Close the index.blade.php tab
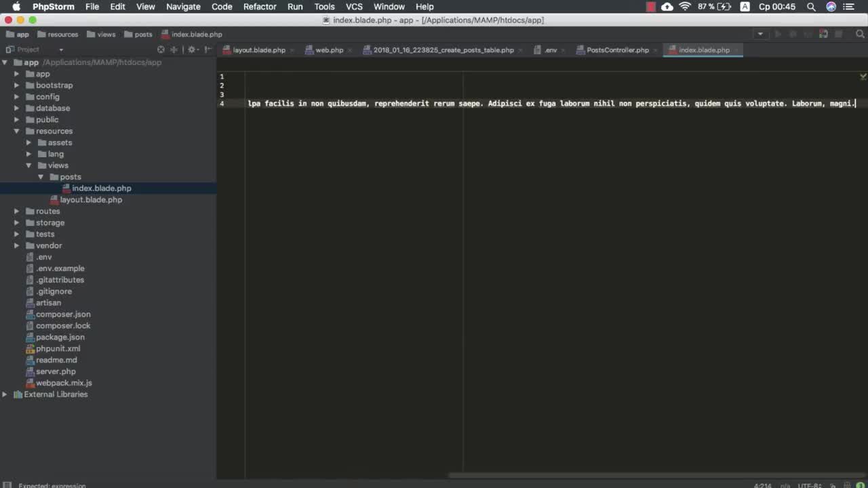Image resolution: width=868 pixels, height=488 pixels. click(736, 50)
